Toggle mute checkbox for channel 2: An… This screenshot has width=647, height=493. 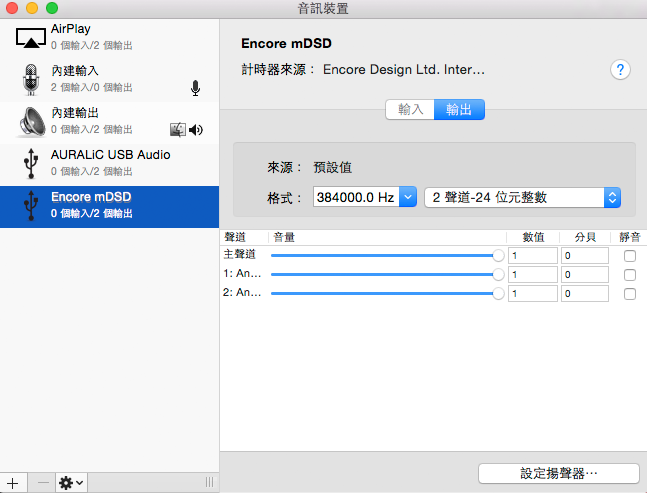pyautogui.click(x=630, y=294)
